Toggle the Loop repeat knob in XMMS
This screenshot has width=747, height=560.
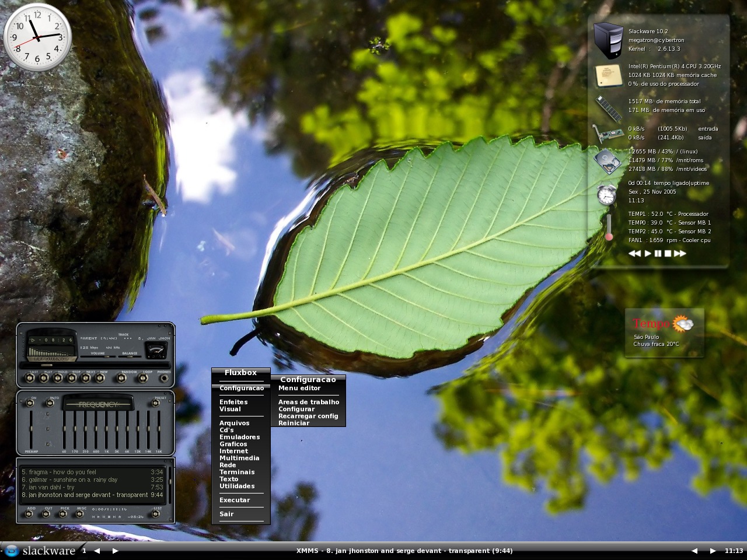(143, 378)
